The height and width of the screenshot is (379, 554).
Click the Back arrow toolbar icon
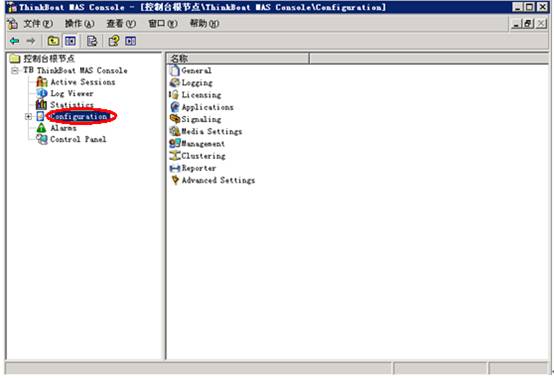point(14,41)
